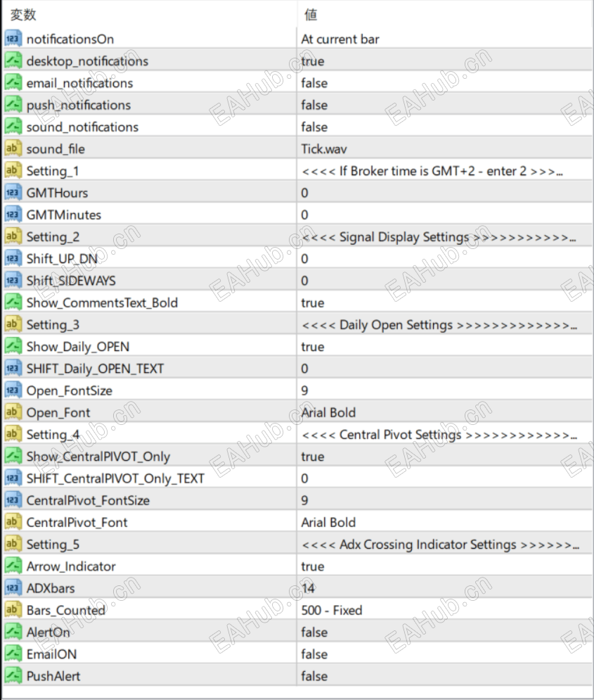This screenshot has height=700, width=594.
Task: Click the integer icon beside ADXbars
Action: tap(13, 588)
